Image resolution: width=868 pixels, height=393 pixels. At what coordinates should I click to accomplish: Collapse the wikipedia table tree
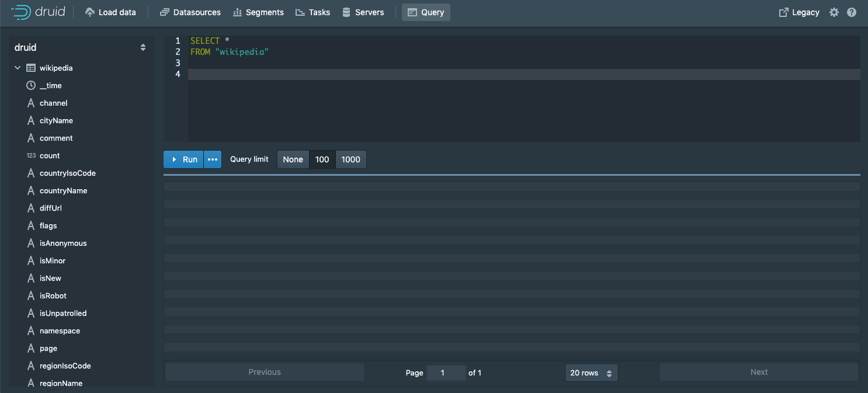pos(18,68)
